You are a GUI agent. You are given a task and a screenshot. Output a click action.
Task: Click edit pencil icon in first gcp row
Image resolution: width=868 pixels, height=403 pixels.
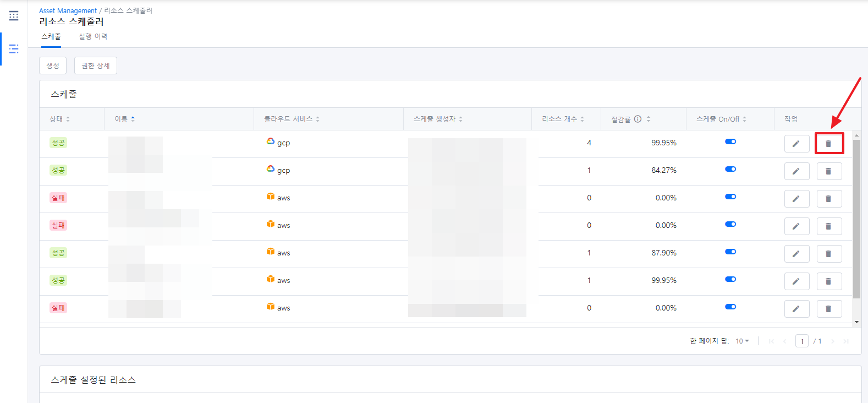(796, 144)
